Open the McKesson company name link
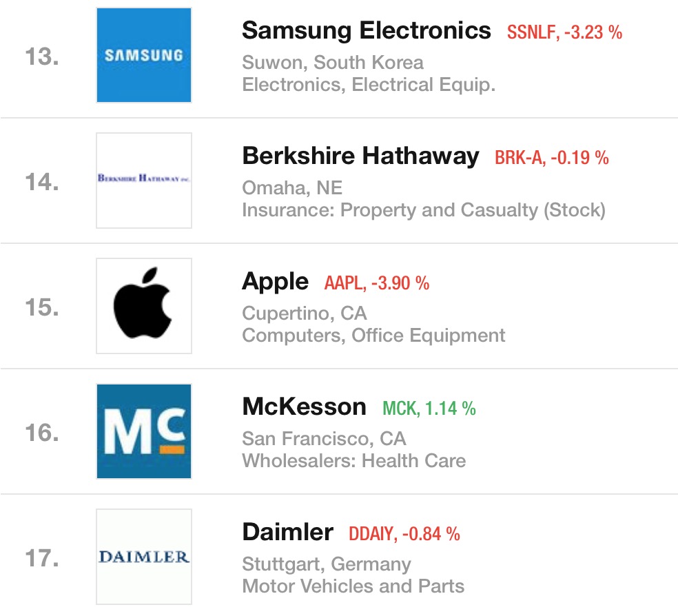 pos(304,407)
